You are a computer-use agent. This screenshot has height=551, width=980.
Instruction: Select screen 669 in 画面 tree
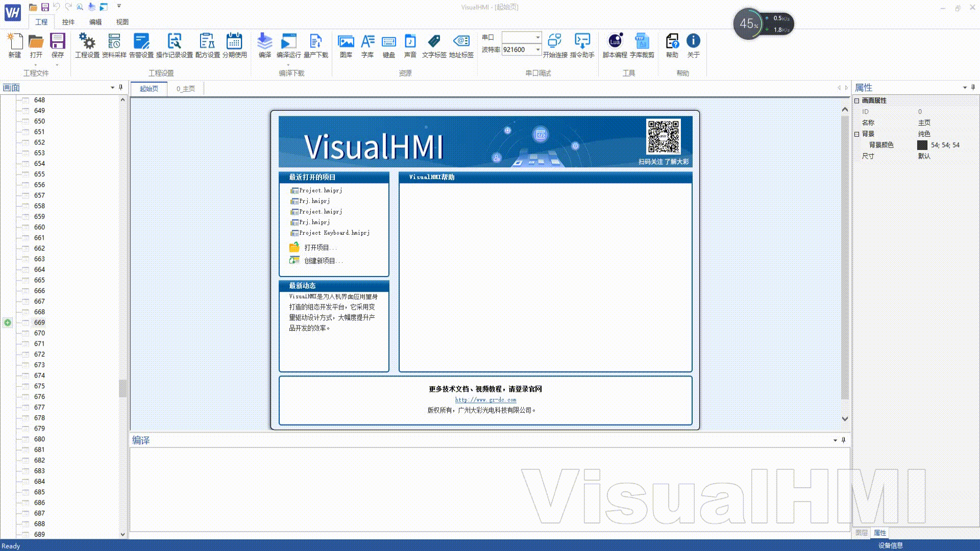(39, 322)
